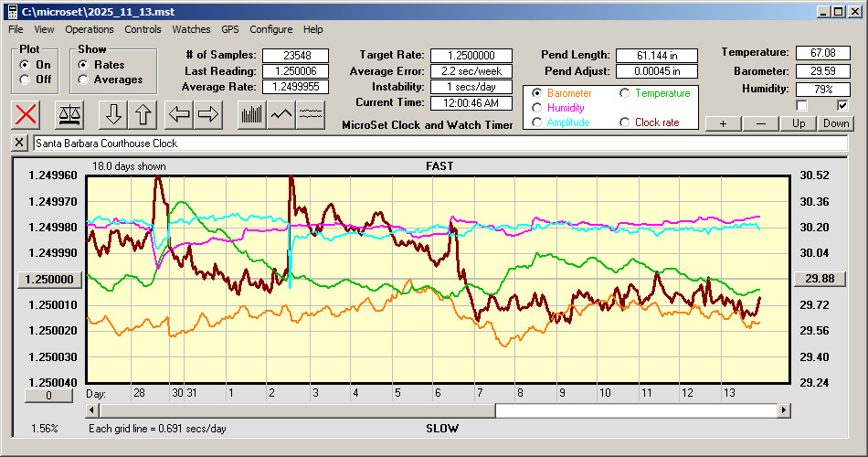The height and width of the screenshot is (457, 868).
Task: Select the wavy lines graph icon
Action: coord(311,114)
